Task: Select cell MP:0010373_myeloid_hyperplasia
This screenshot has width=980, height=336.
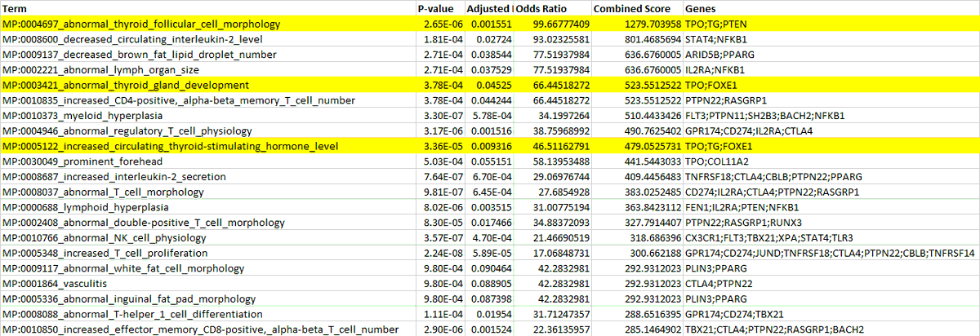Action: point(207,116)
